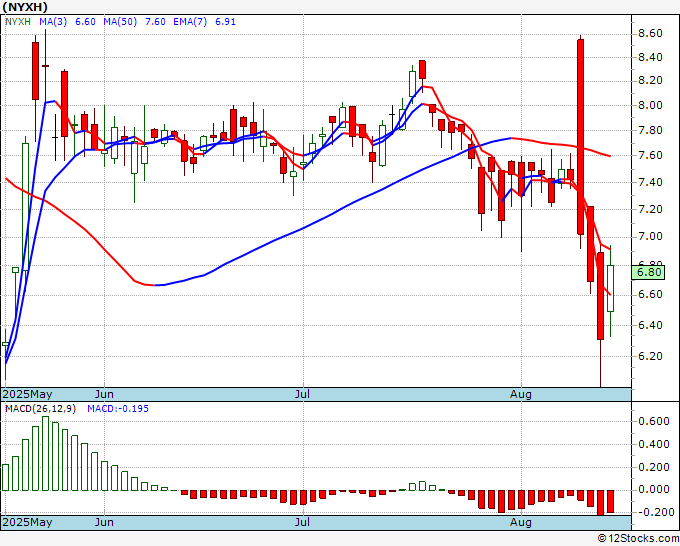Viewport: 680px width, 546px height.
Task: Open the 12Stocks.com copyright link
Action: point(638,539)
